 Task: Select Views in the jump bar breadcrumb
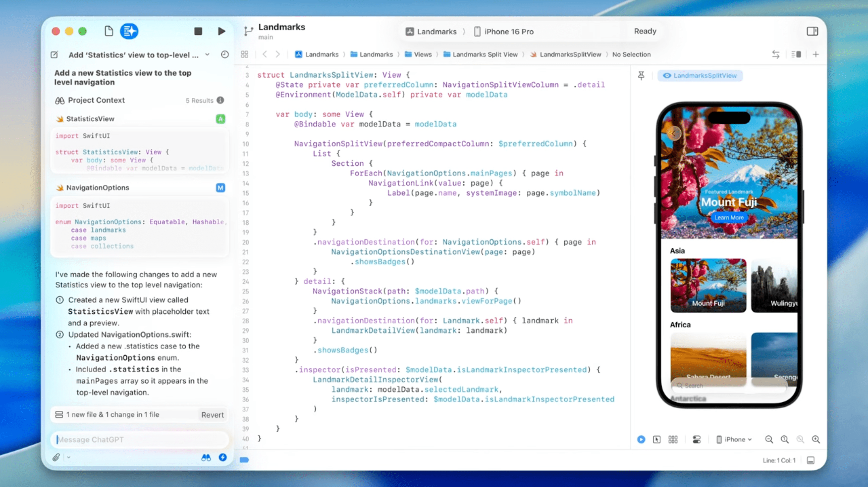click(423, 54)
